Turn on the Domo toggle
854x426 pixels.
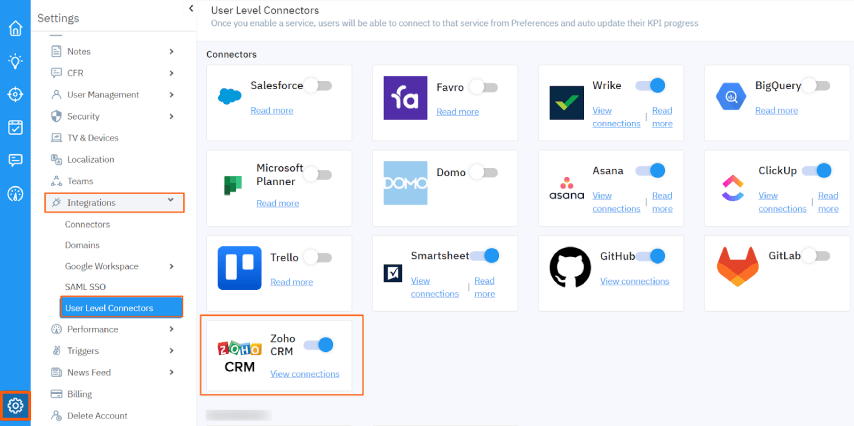tap(484, 172)
